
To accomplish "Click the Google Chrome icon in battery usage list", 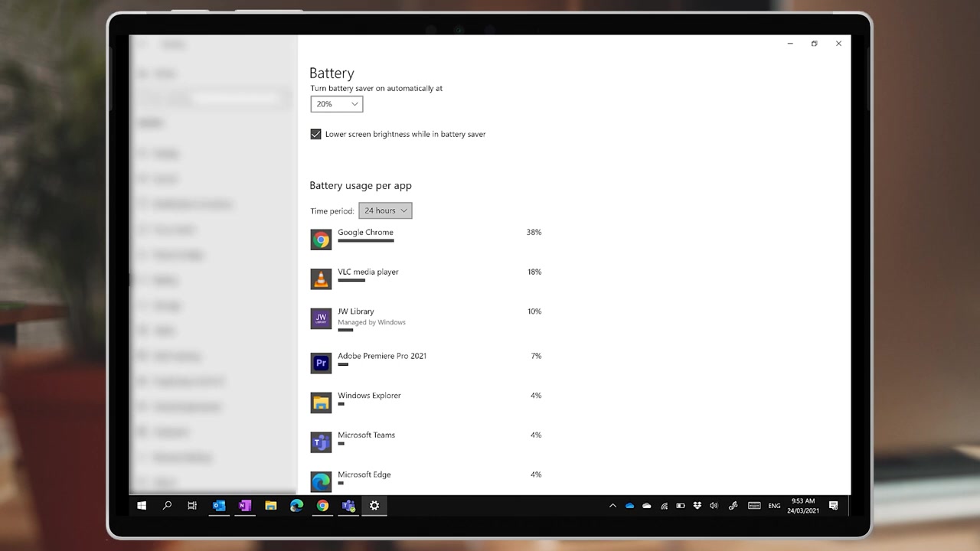I will click(321, 240).
